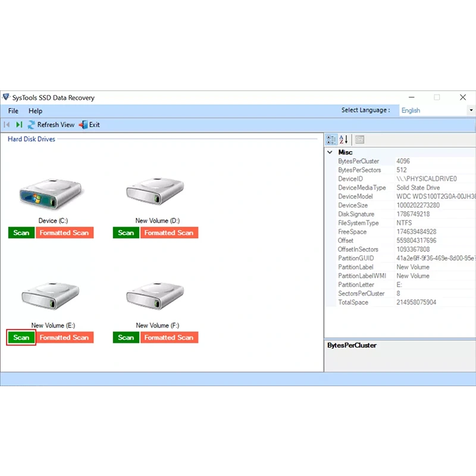Open the File menu

pyautogui.click(x=13, y=111)
